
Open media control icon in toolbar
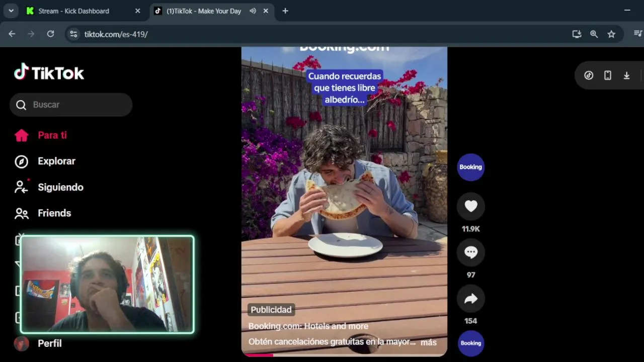coord(637,34)
